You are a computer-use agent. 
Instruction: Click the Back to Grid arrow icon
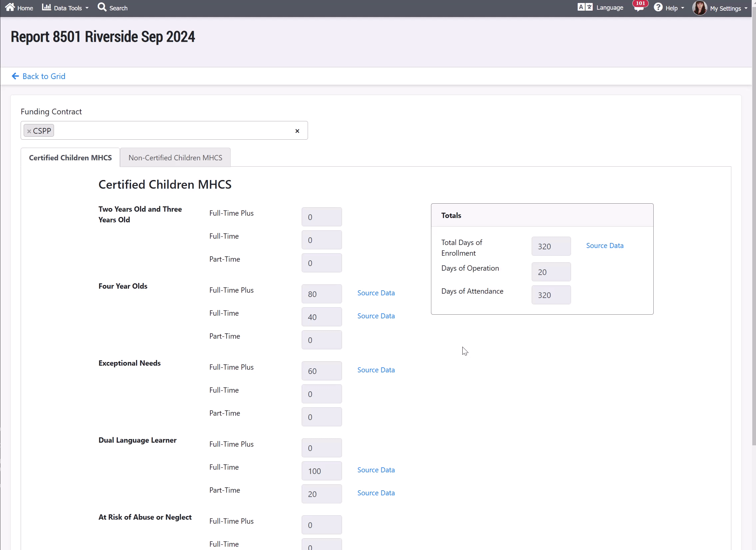15,76
